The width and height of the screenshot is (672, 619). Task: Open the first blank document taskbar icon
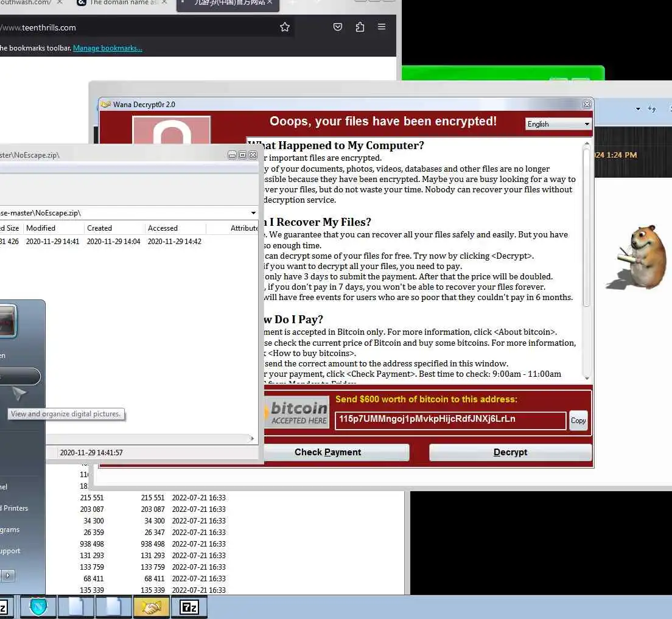76,607
